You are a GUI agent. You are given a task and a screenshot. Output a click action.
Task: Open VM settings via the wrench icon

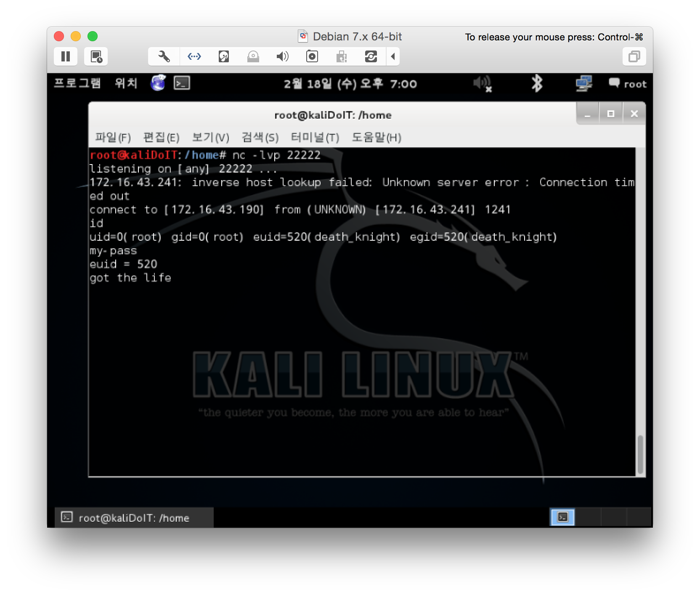(164, 56)
